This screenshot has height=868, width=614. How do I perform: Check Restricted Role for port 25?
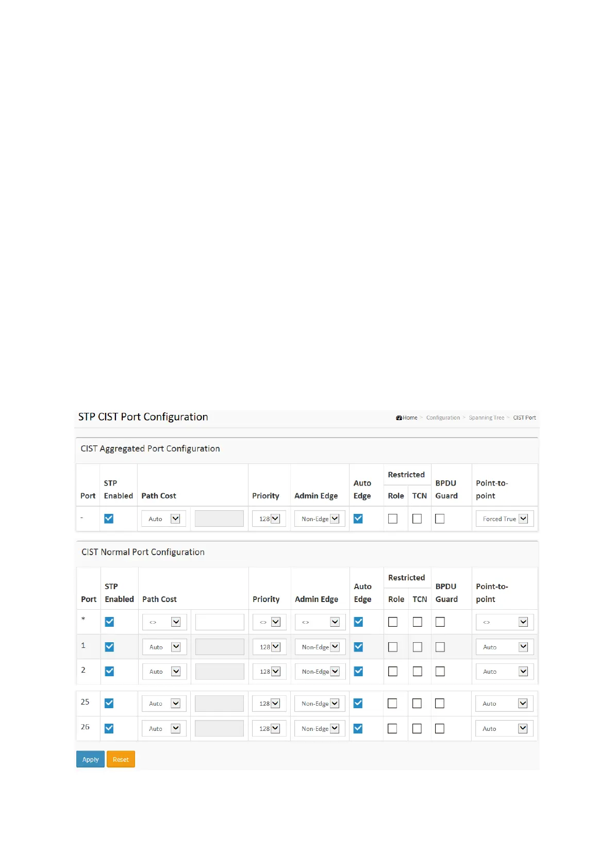pos(392,704)
